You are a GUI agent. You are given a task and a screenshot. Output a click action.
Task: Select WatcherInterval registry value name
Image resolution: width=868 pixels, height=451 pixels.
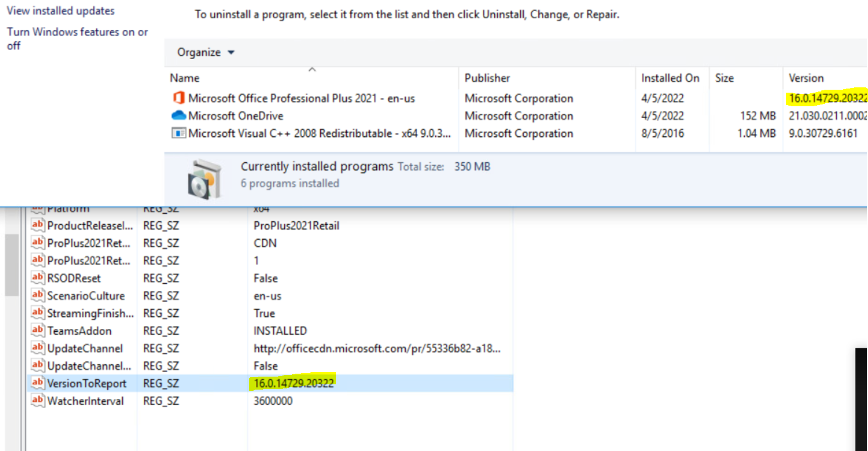[x=86, y=401]
